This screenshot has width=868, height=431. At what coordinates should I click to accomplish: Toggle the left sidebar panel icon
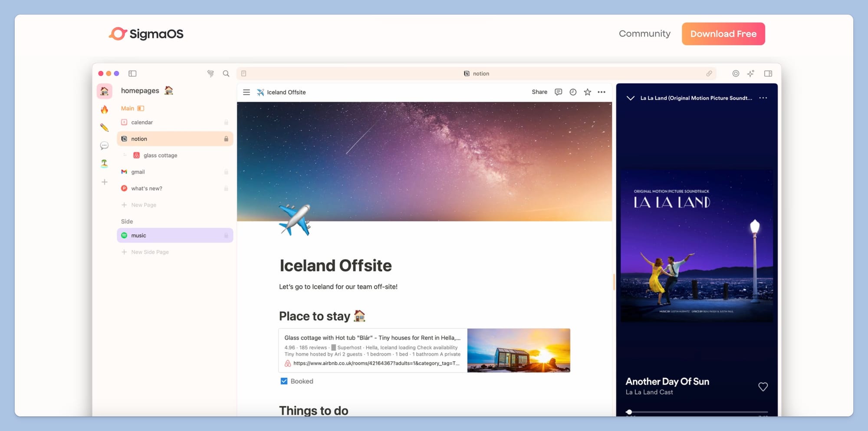[132, 73]
